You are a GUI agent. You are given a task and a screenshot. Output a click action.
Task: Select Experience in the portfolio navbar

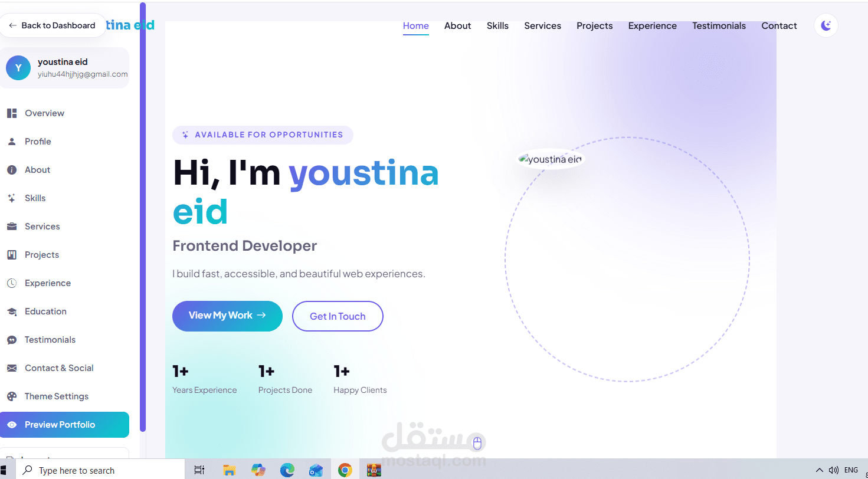(x=653, y=26)
